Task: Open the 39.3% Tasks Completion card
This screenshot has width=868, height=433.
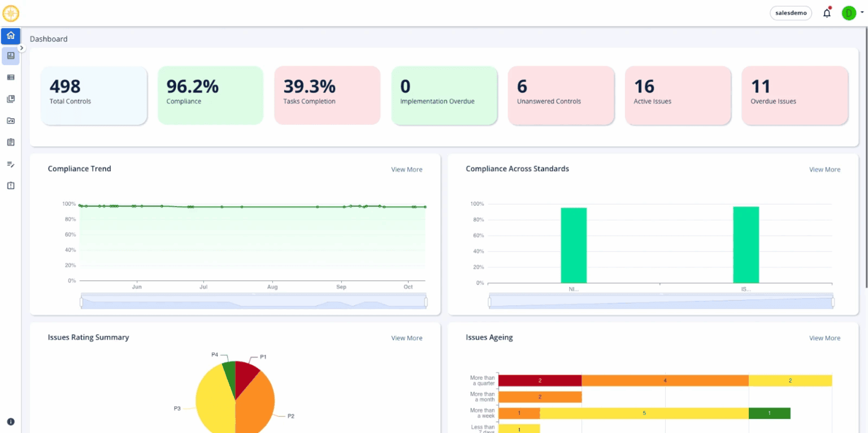Action: click(x=327, y=95)
